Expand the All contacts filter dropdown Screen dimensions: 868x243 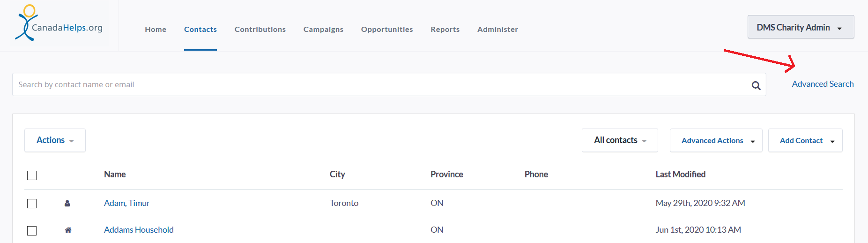(x=620, y=140)
